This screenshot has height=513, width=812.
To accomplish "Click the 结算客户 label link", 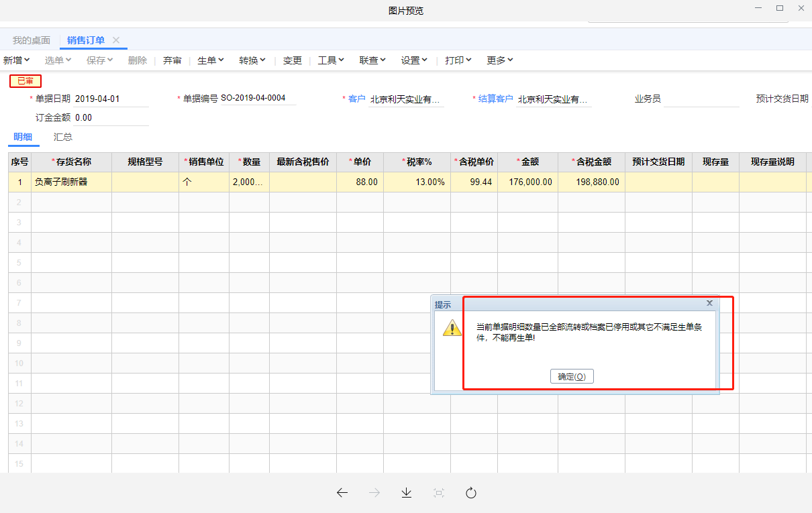I will [x=496, y=99].
